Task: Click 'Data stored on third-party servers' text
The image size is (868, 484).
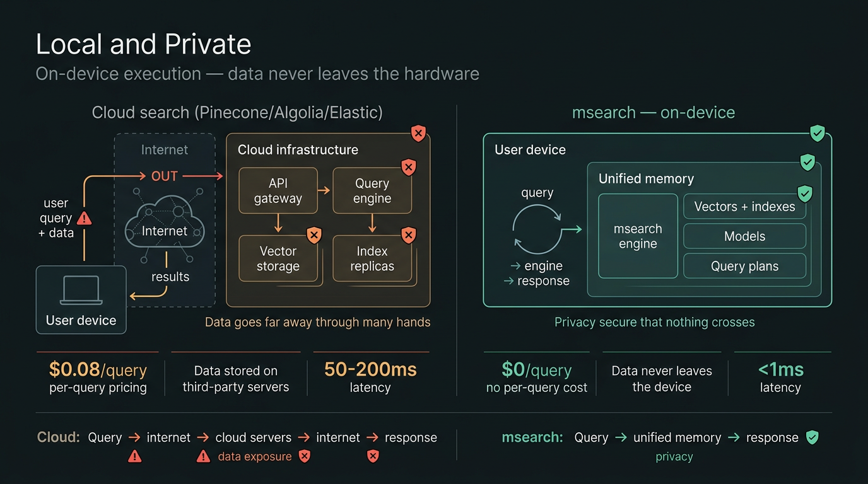Action: coord(236,379)
